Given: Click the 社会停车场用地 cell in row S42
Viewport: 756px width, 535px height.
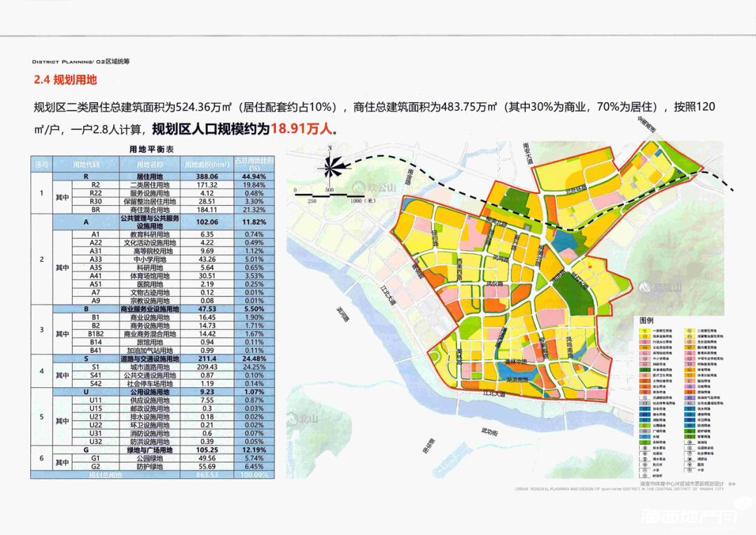Looking at the screenshot, I should tap(150, 384).
